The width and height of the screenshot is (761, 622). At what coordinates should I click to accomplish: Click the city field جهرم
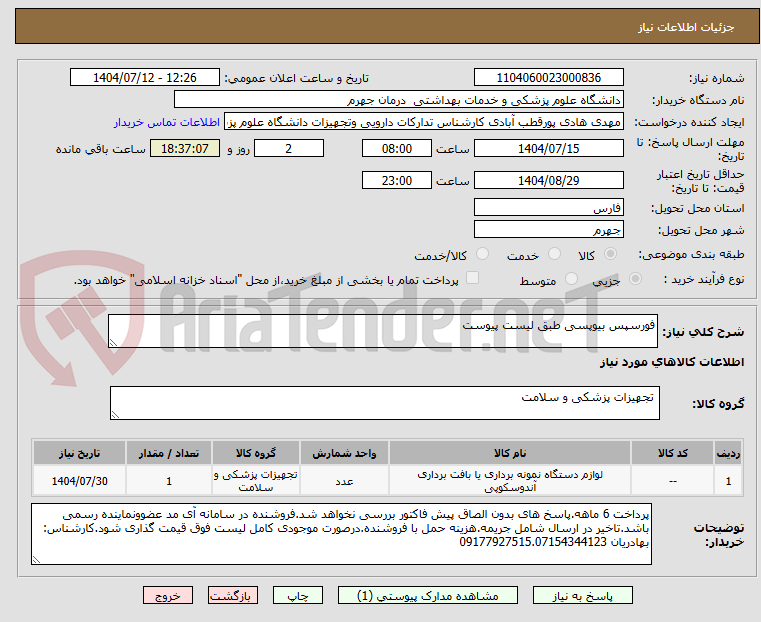(x=548, y=229)
